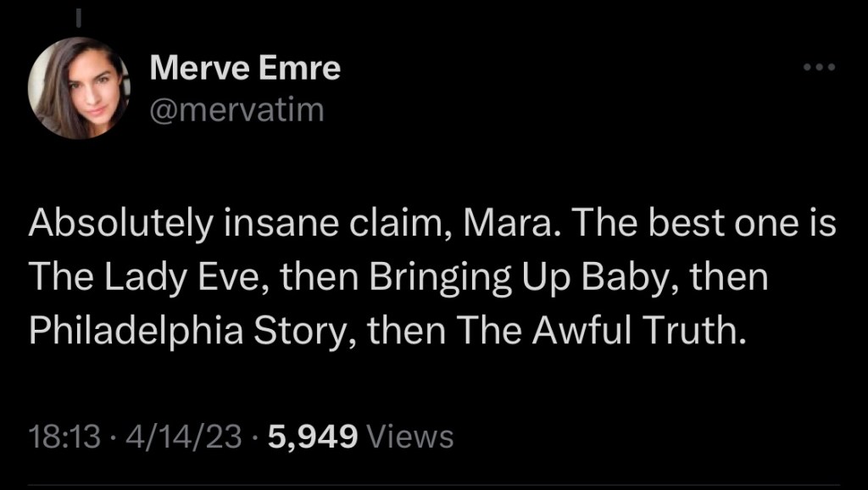Click the Views label

413,437
